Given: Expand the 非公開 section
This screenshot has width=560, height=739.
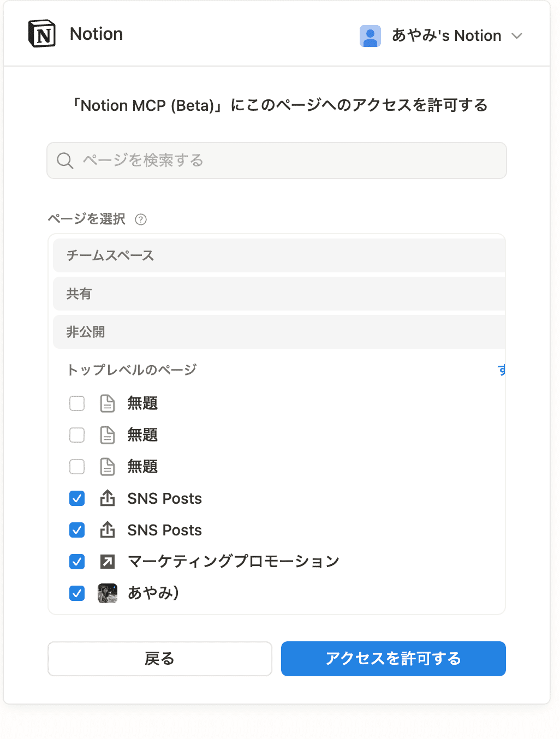Looking at the screenshot, I should pyautogui.click(x=278, y=332).
